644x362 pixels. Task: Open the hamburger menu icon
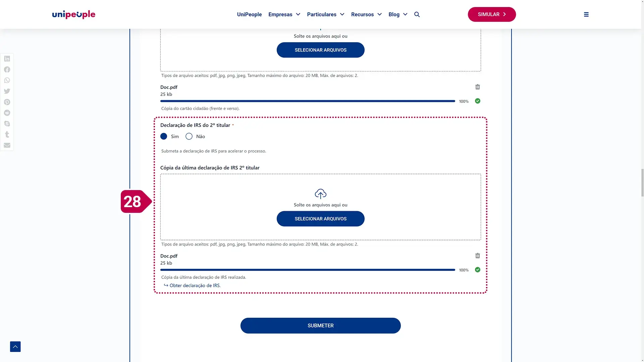[x=586, y=14]
